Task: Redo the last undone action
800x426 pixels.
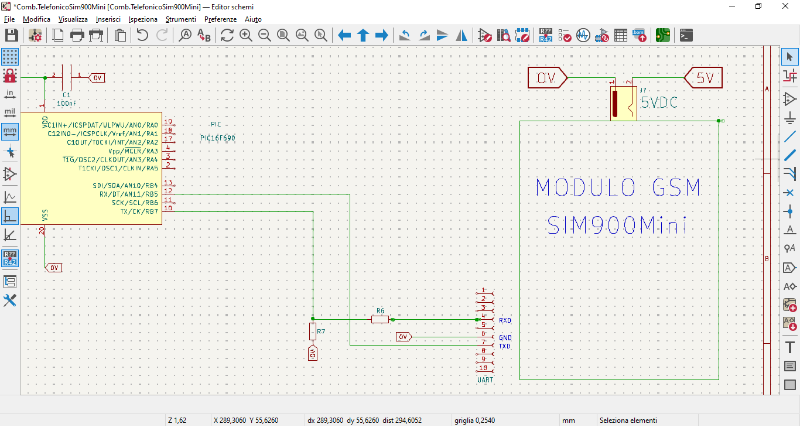Action: pyautogui.click(x=162, y=35)
